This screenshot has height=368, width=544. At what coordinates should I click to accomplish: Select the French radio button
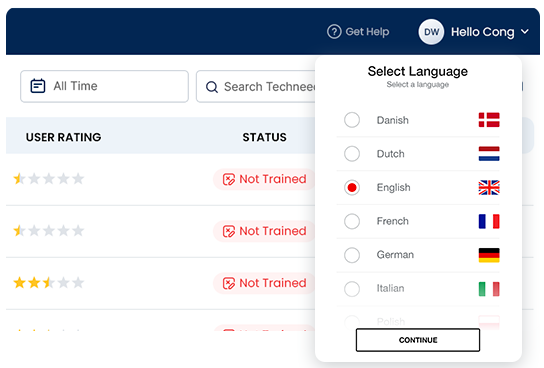pos(352,221)
